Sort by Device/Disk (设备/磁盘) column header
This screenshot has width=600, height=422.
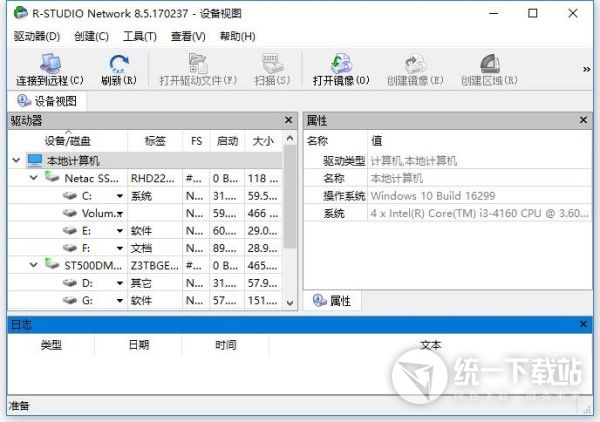tap(67, 141)
